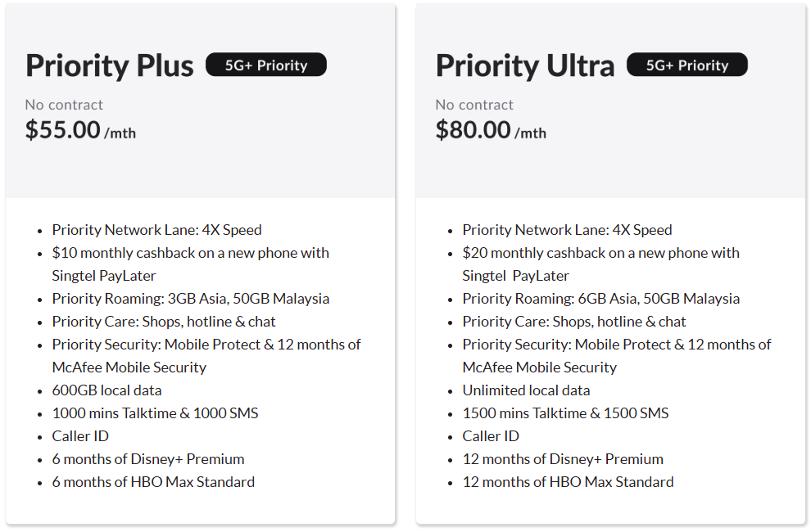Click the $55.00 /mth price
811x532 pixels.
click(x=80, y=130)
